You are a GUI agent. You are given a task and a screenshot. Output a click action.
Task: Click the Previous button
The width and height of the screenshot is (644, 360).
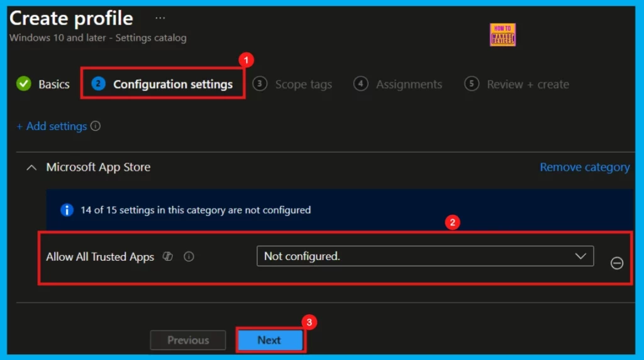pos(187,341)
